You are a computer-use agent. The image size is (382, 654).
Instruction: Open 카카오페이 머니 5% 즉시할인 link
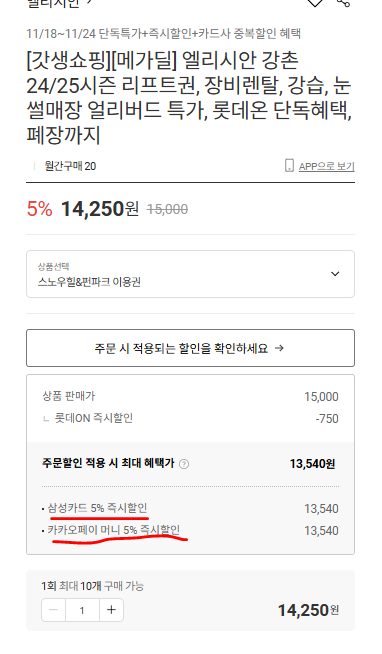[x=113, y=530]
